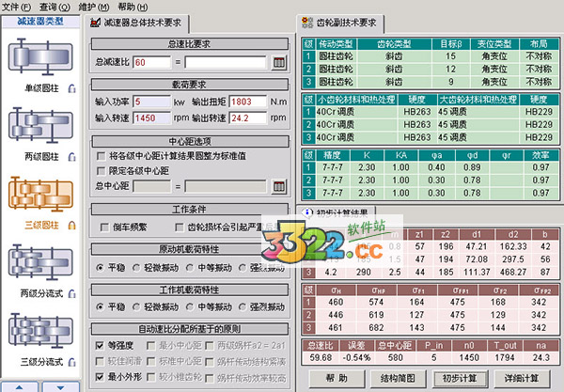Screen dimensions: 564x392
Task: Select 轻微振动 under 原动机载荷特性
Action: click(x=136, y=268)
